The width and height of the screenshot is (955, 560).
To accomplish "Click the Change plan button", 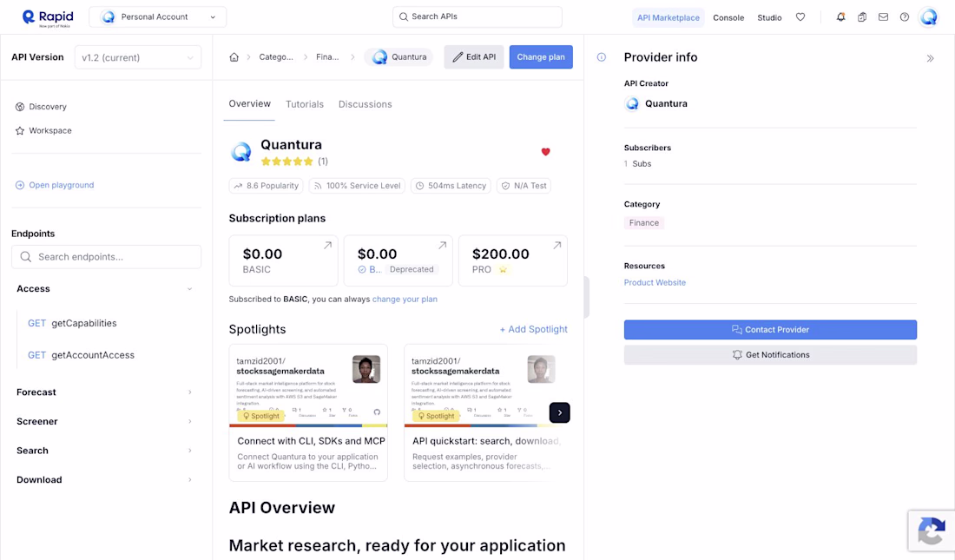I will click(x=541, y=57).
